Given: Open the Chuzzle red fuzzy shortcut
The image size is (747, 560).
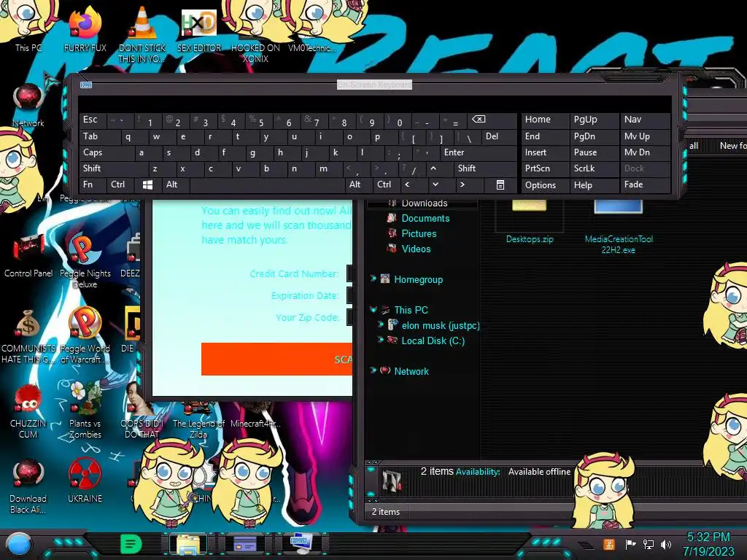Looking at the screenshot, I should [28, 411].
